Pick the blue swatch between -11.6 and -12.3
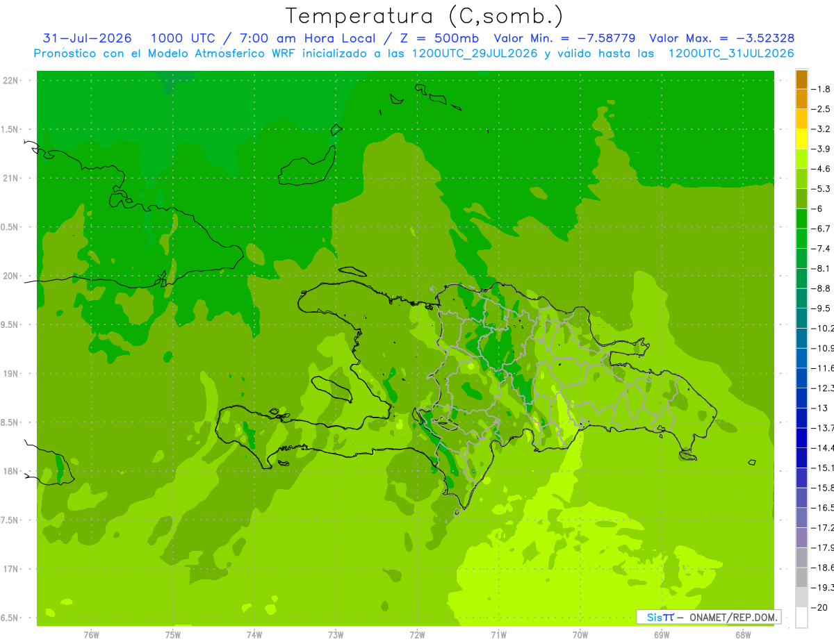This screenshot has height=644, width=834. click(x=801, y=378)
